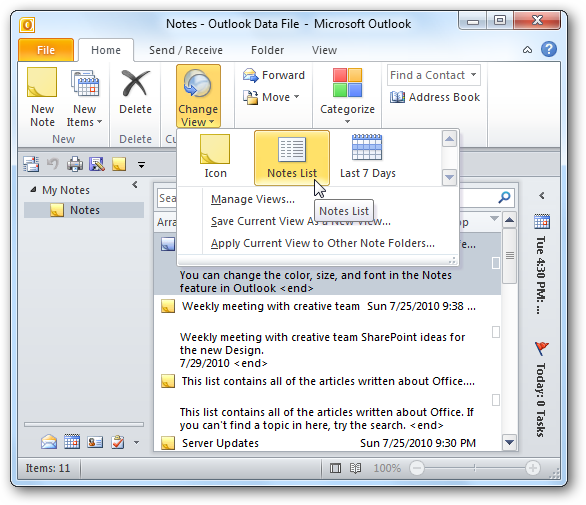586x505 pixels.
Task: Choose the Icon view option
Action: click(x=215, y=157)
